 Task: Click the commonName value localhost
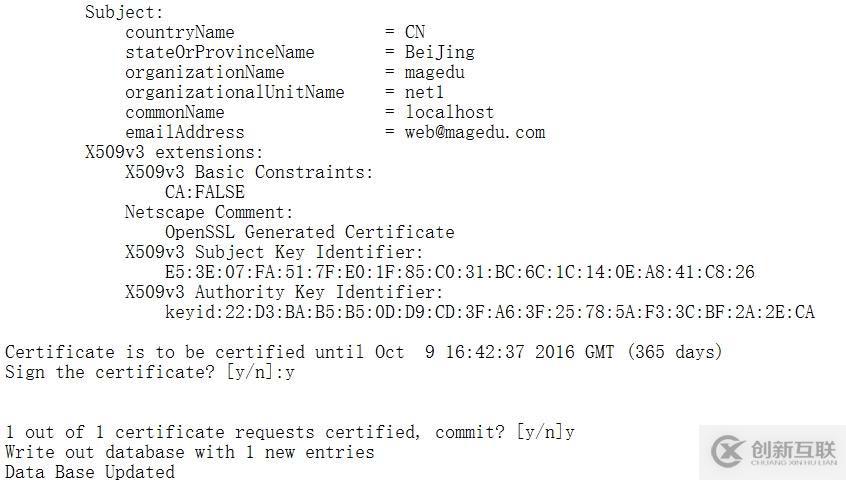tap(449, 112)
